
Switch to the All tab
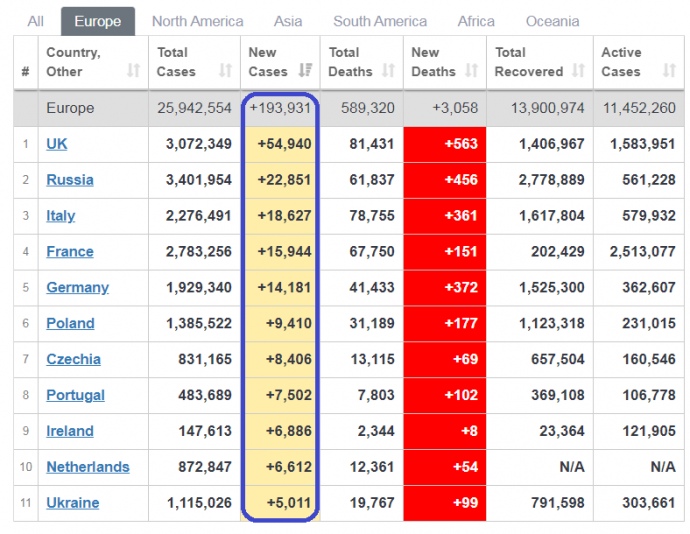pos(36,21)
